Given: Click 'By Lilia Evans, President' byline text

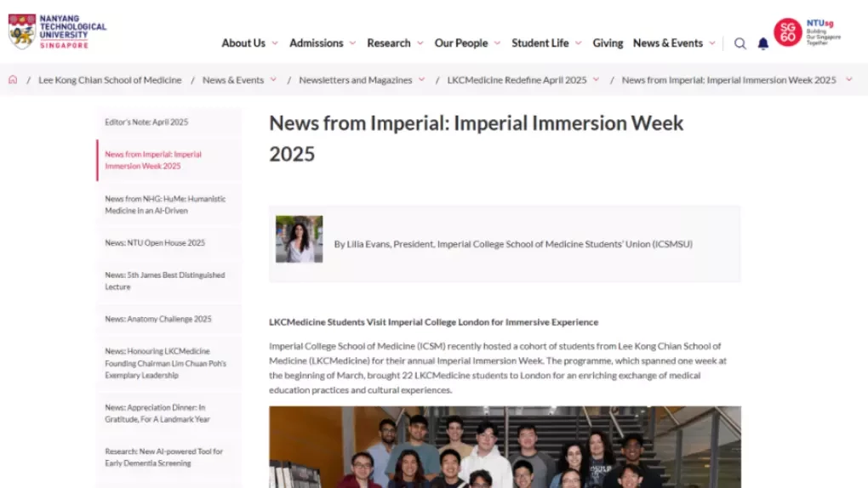Looking at the screenshot, I should point(513,244).
